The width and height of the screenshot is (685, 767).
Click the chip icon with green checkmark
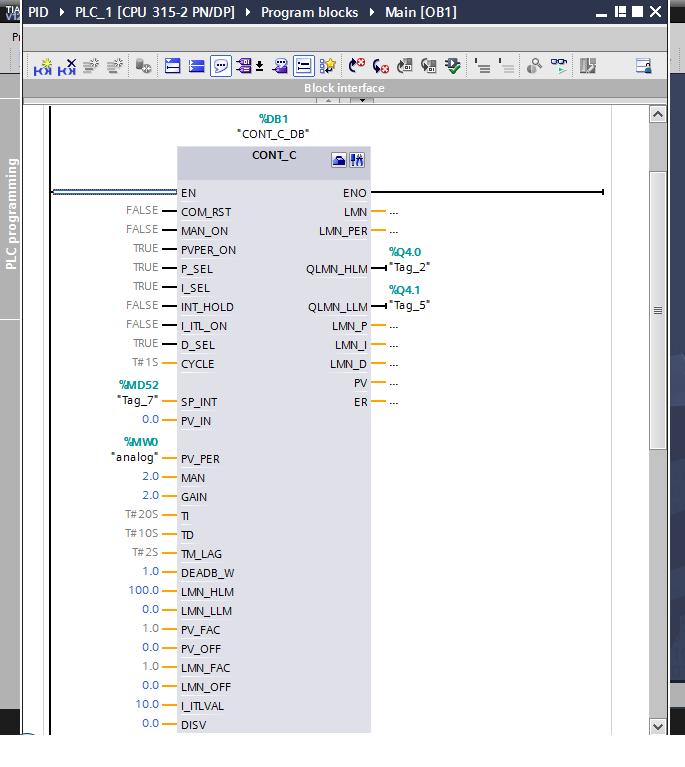(x=453, y=66)
